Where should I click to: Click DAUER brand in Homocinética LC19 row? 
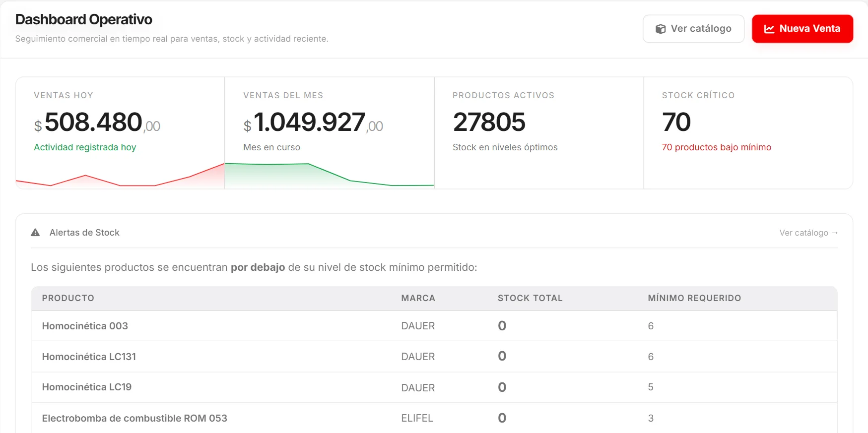click(418, 388)
